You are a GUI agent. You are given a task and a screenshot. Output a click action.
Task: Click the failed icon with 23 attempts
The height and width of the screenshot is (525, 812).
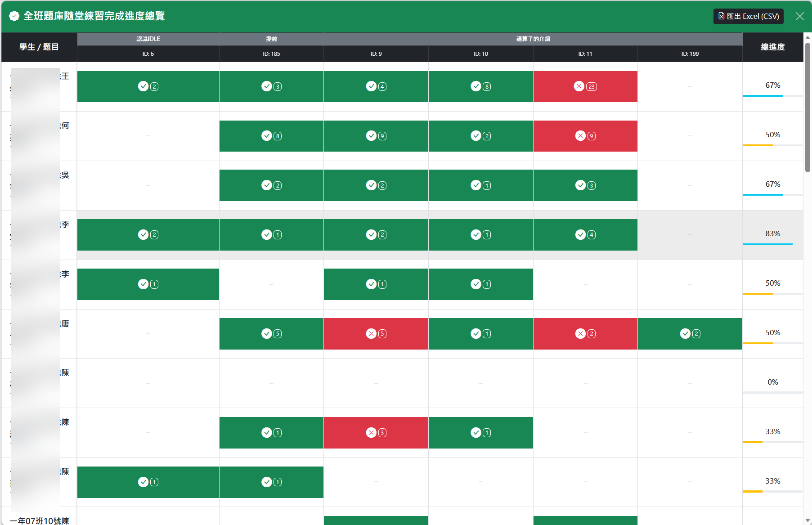pyautogui.click(x=579, y=86)
